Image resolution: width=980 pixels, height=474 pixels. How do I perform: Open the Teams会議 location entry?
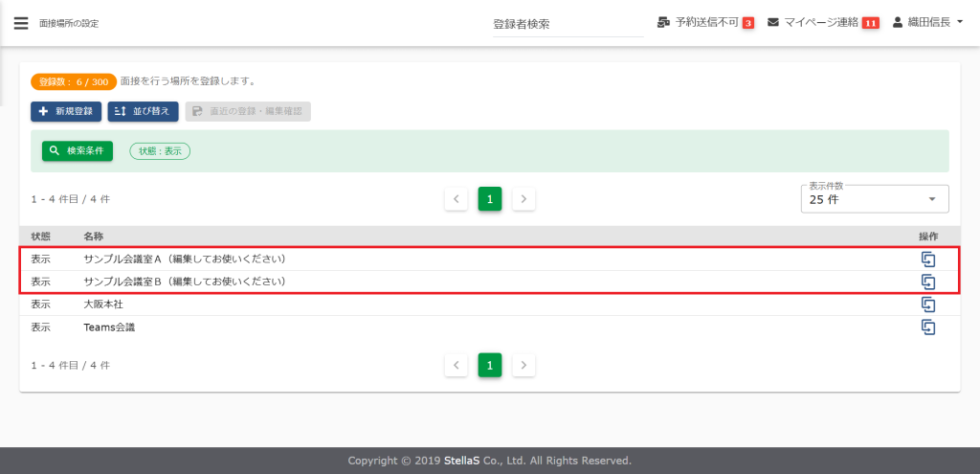pyautogui.click(x=109, y=327)
